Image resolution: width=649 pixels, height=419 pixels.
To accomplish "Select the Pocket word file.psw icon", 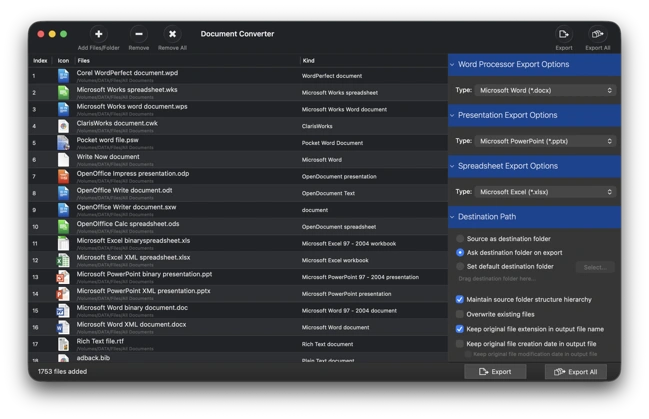I will coord(63,143).
